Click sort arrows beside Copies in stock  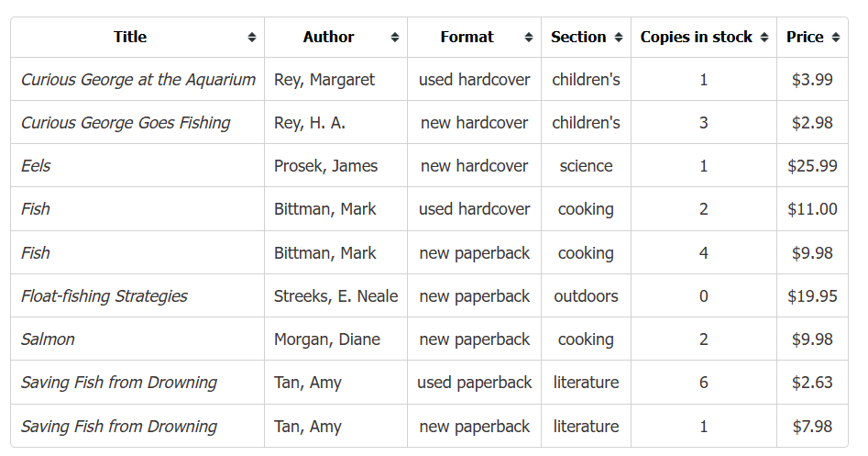coord(764,38)
